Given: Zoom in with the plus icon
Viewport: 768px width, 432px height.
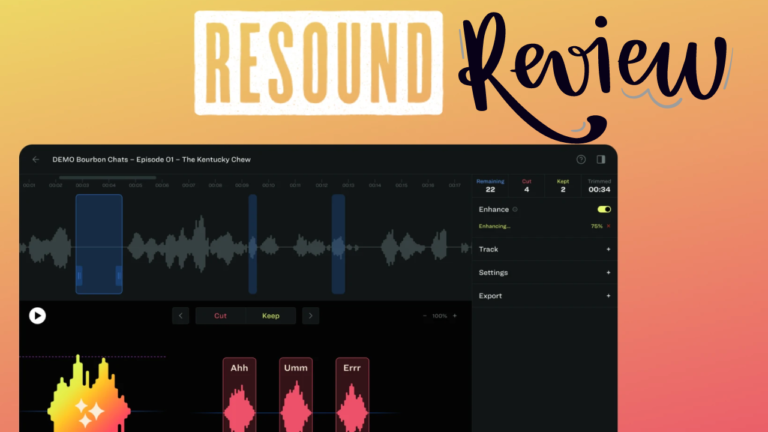Looking at the screenshot, I should coord(455,316).
